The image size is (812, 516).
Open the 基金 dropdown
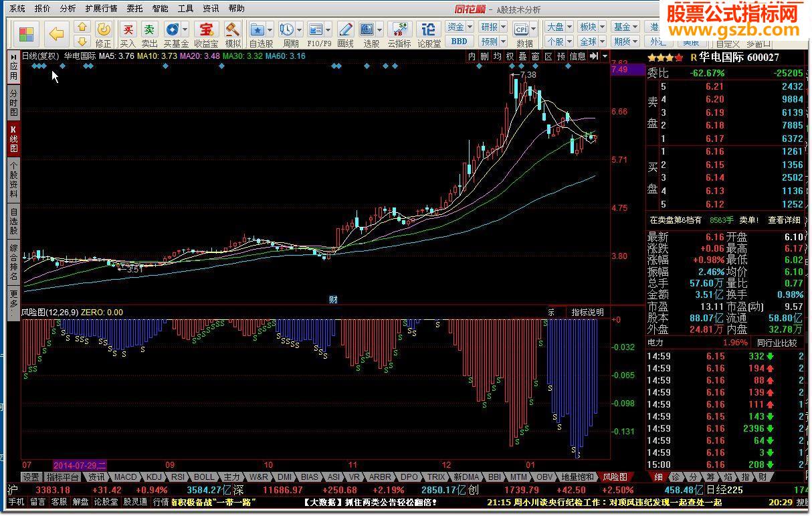tap(626, 27)
